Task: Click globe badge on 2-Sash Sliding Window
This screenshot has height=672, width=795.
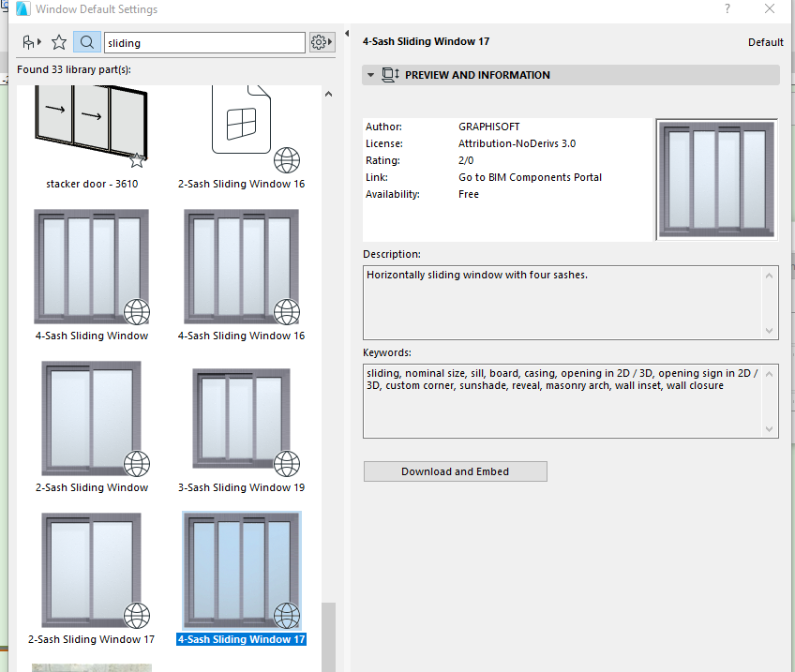Action: click(136, 463)
